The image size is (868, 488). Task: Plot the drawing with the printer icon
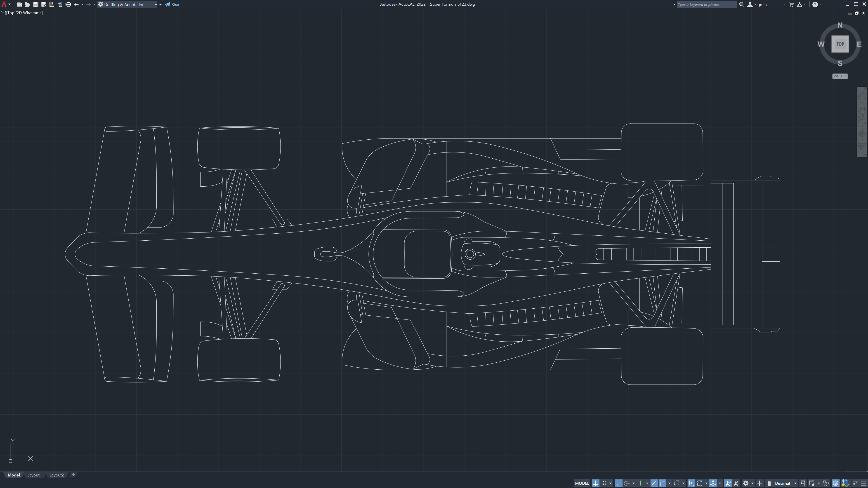click(68, 5)
